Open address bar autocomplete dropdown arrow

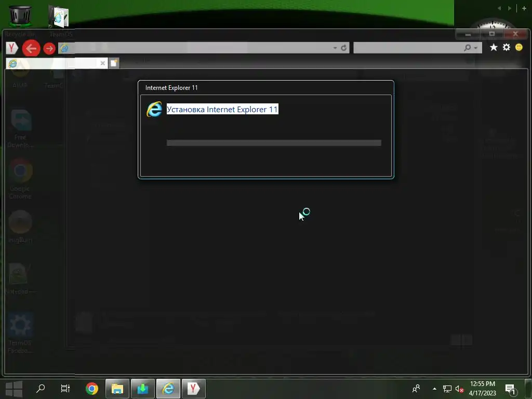[335, 48]
